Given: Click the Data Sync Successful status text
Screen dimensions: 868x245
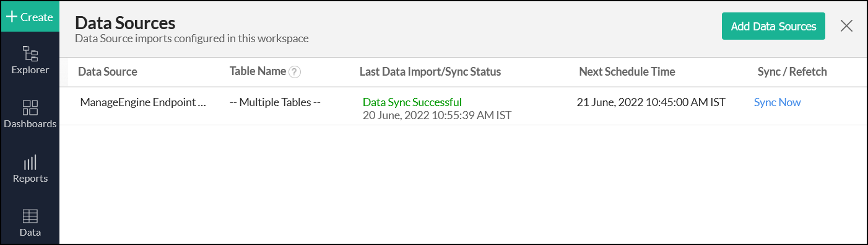Looking at the screenshot, I should coord(412,102).
